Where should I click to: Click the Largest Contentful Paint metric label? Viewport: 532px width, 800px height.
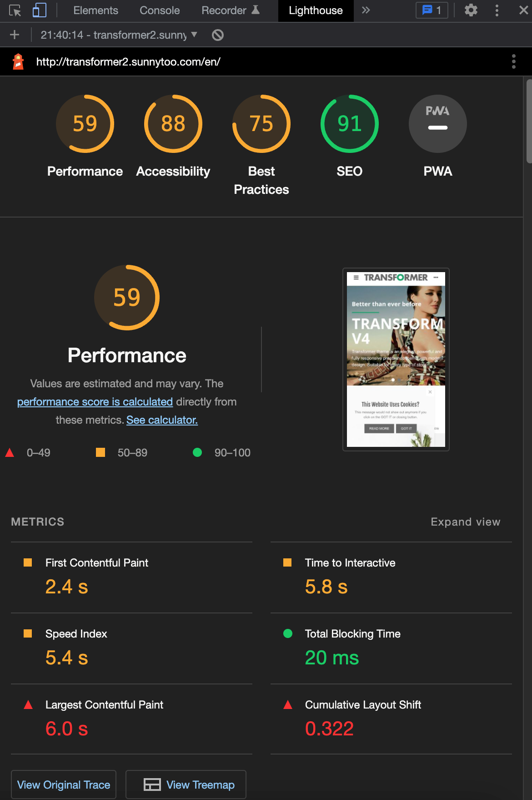pos(104,705)
